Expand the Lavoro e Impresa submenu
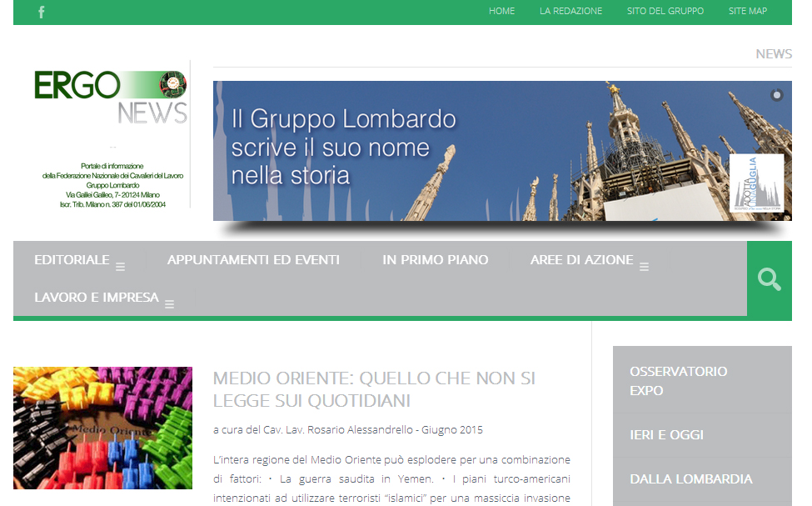Viewport: 812px width, 506px height. pos(170,304)
